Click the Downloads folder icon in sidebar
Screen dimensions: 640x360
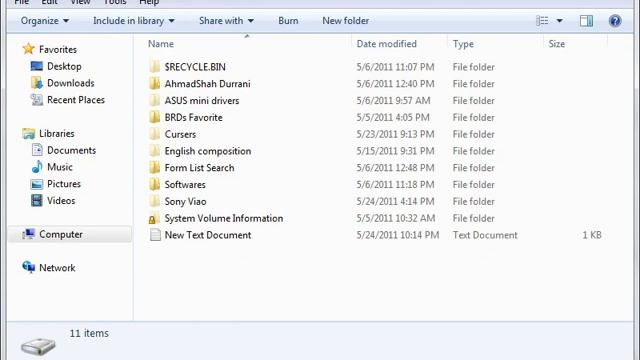pos(37,83)
